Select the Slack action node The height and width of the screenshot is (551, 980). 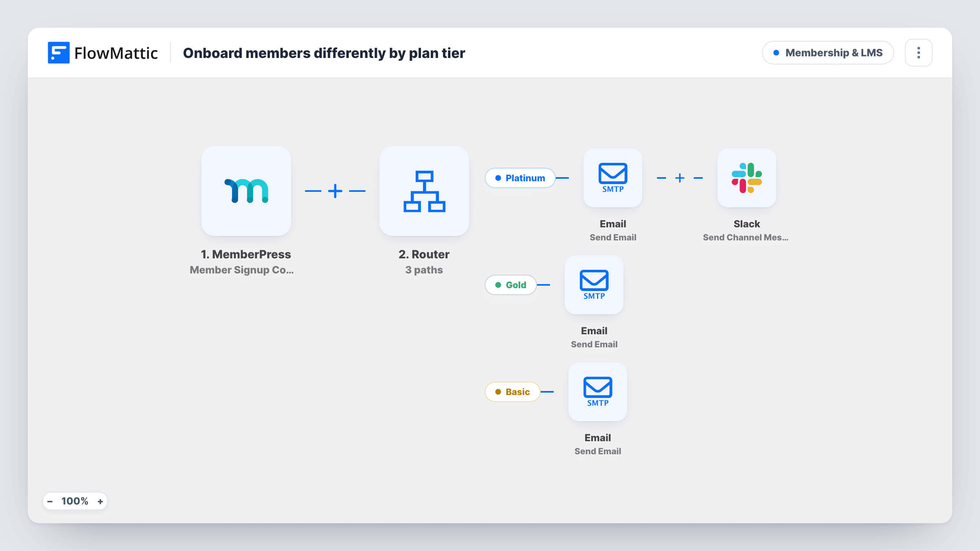point(747,178)
